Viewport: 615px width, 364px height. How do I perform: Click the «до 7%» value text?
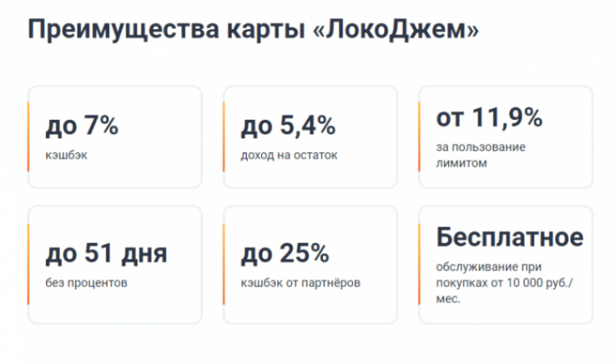82,126
